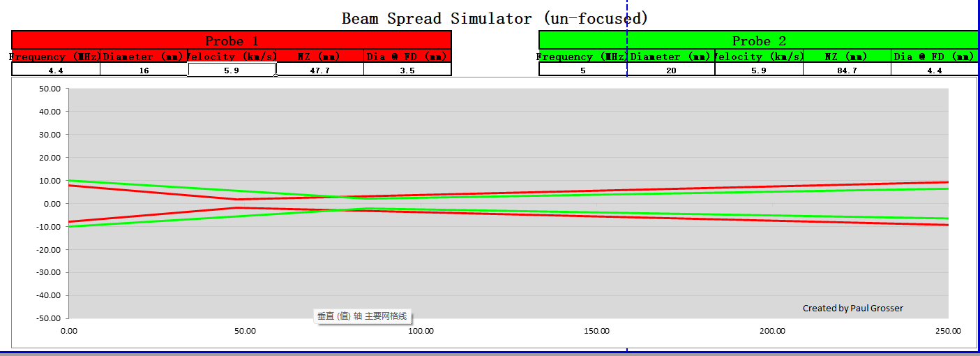Click the Probe 2 frequency value 5
The height and width of the screenshot is (356, 980).
click(x=582, y=70)
